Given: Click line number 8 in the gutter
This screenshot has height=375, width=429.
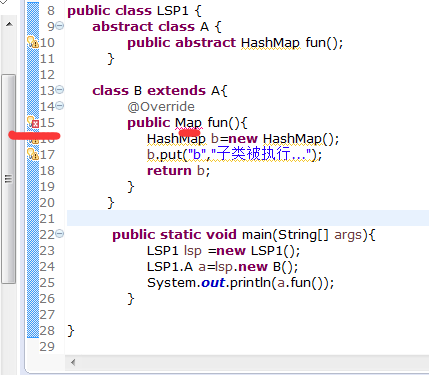Looking at the screenshot, I should pos(51,11).
